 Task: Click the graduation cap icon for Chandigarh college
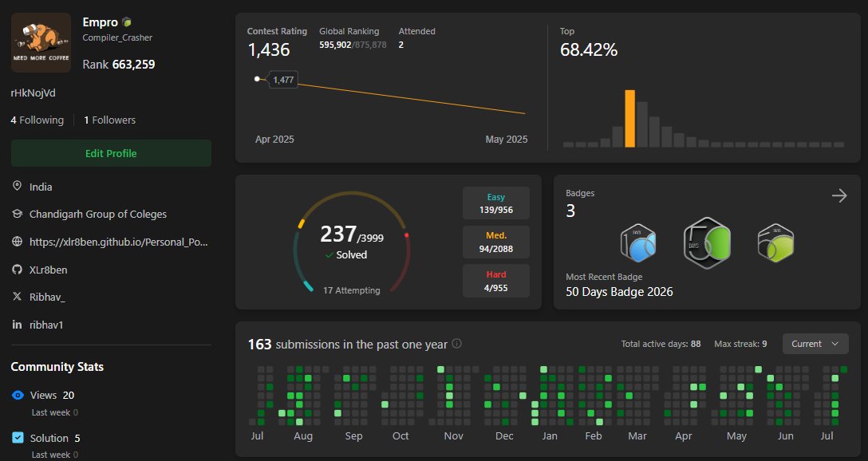[x=18, y=214]
